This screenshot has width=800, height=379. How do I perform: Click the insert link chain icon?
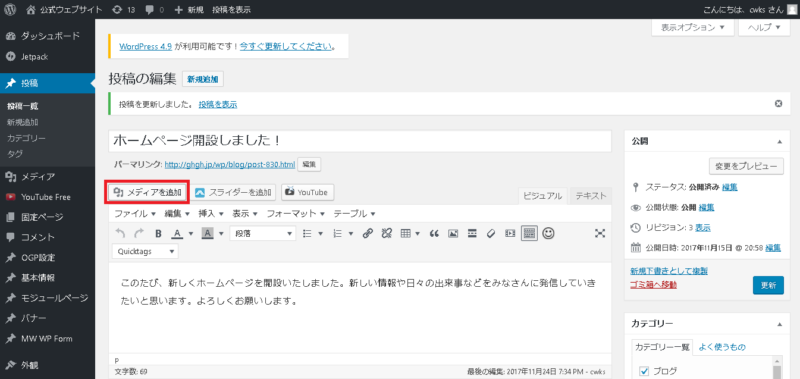(x=367, y=234)
